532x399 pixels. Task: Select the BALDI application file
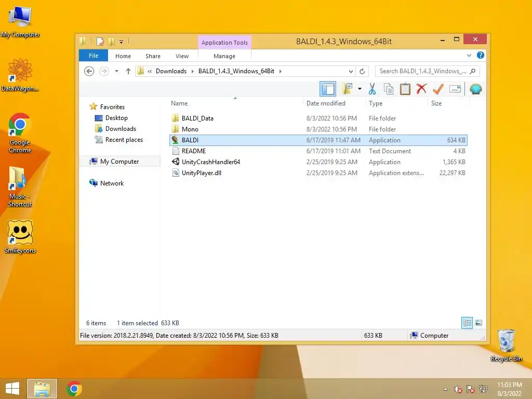[x=318, y=140]
